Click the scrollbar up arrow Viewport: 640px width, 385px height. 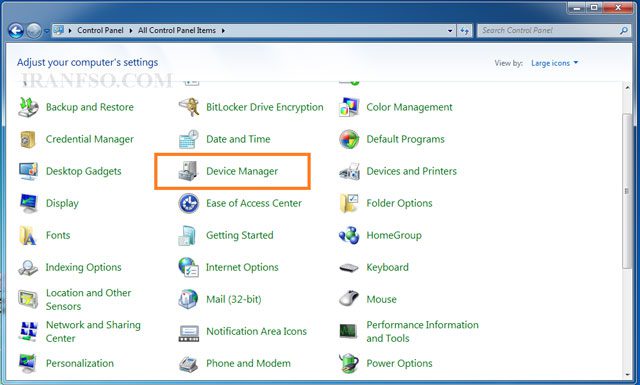tap(627, 87)
